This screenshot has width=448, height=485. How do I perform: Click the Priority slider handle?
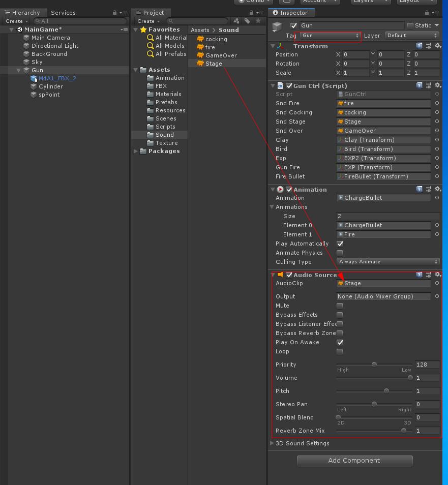tap(374, 365)
